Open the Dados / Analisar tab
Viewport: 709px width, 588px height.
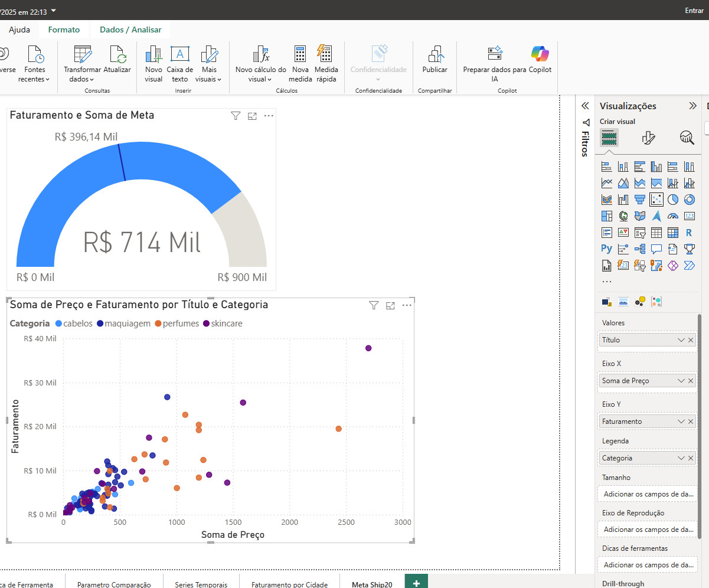(130, 30)
